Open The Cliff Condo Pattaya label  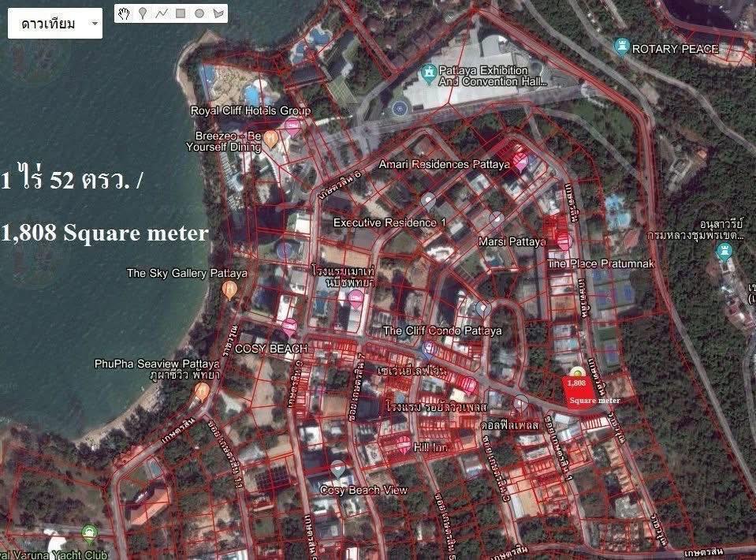442,330
